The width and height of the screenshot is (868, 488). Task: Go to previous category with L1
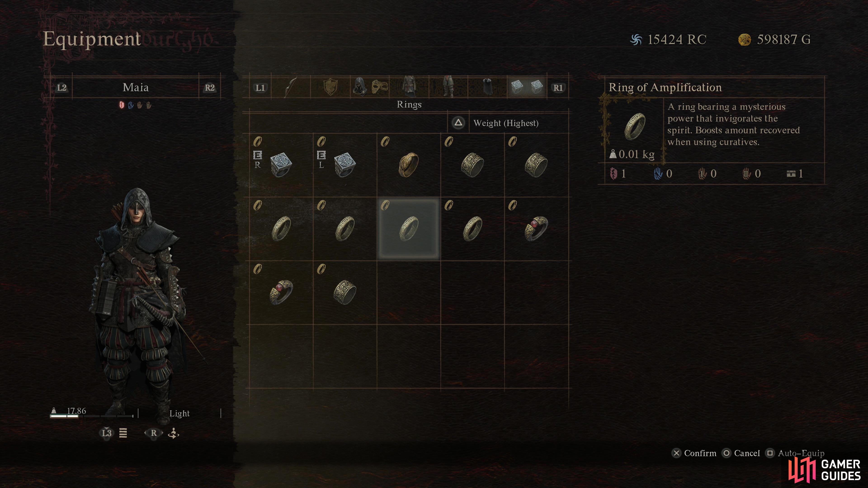pyautogui.click(x=260, y=88)
